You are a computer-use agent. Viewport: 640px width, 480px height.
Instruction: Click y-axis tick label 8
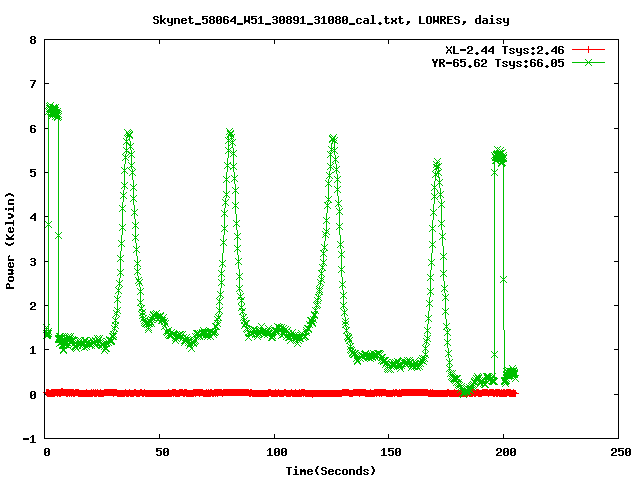coord(33,40)
